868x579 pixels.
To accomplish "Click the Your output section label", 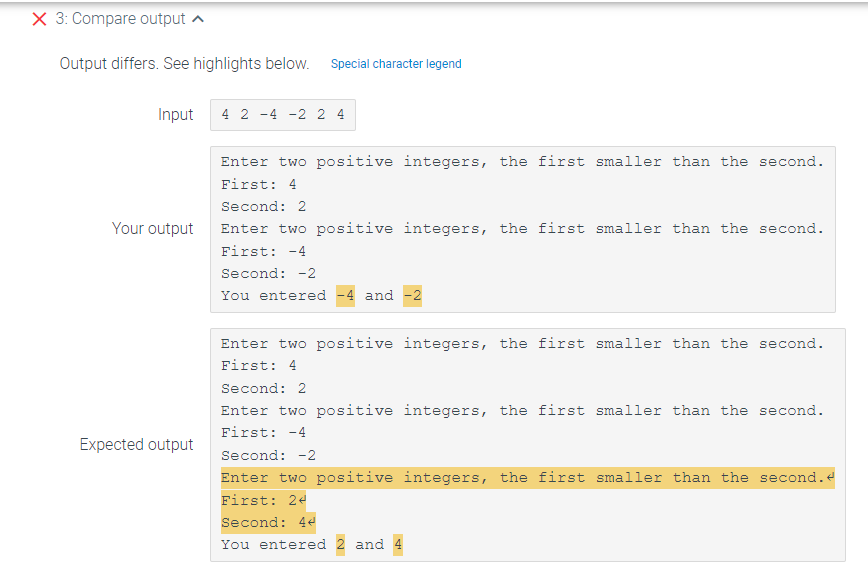I will (153, 228).
